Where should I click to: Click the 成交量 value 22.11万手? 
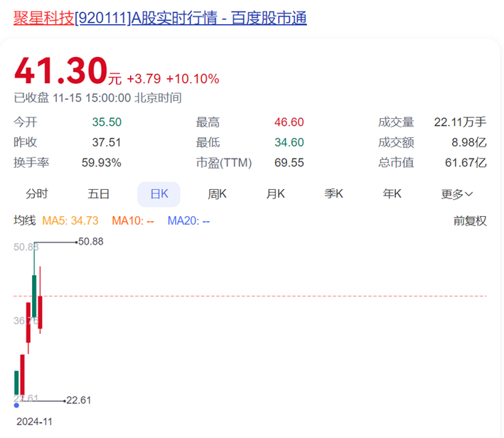click(460, 122)
